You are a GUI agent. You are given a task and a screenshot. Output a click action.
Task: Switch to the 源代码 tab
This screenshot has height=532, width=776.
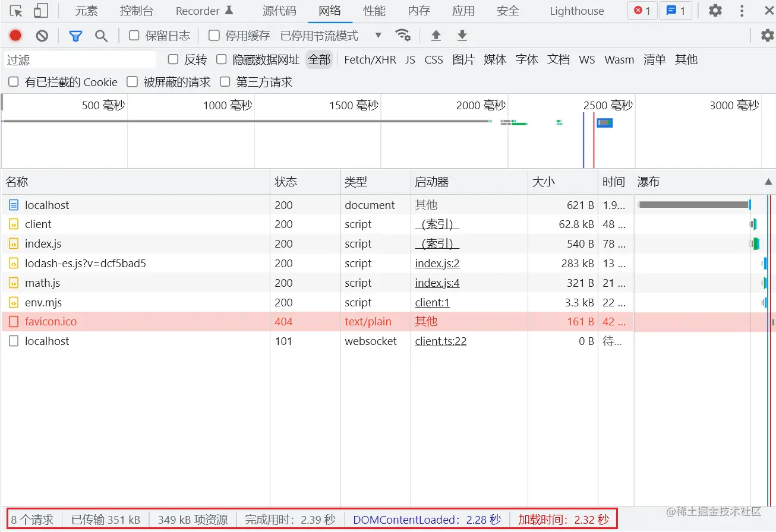point(279,11)
